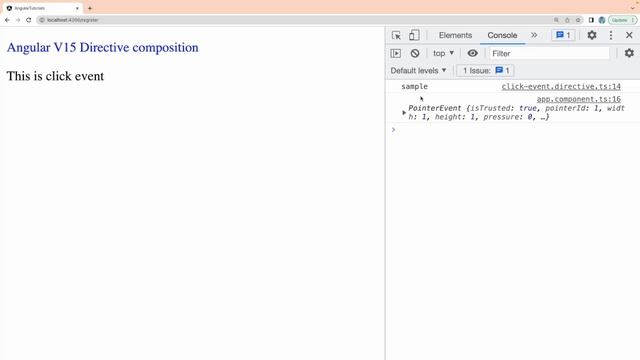Open DevTools settings gear

pos(592,35)
